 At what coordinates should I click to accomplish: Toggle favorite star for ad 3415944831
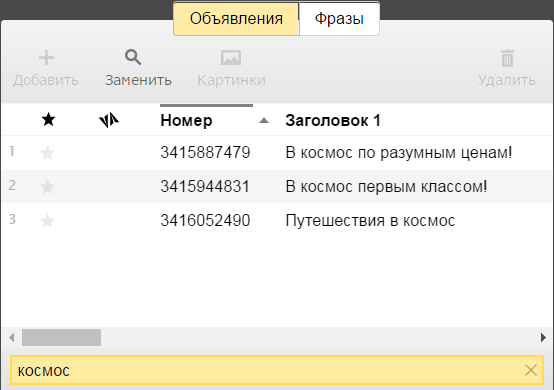[x=47, y=187]
